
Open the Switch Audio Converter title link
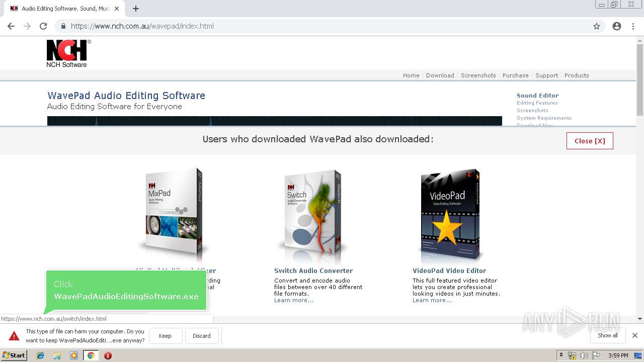pyautogui.click(x=313, y=270)
